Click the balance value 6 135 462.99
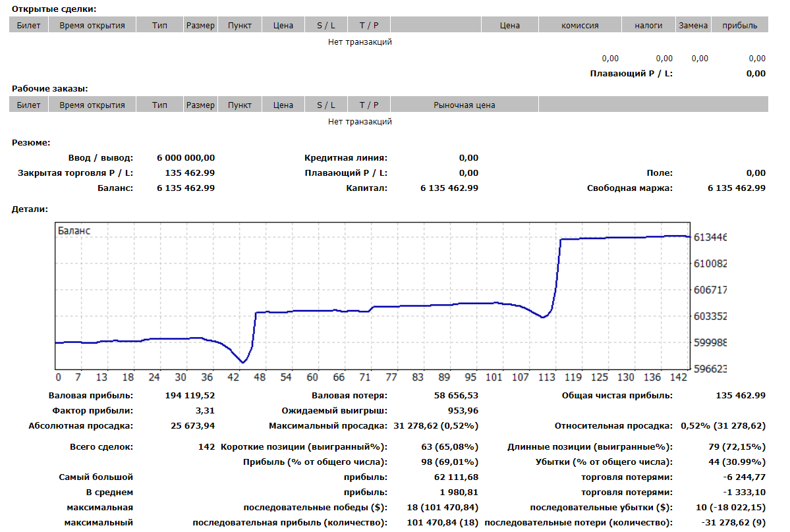The image size is (790, 532). 186,188
